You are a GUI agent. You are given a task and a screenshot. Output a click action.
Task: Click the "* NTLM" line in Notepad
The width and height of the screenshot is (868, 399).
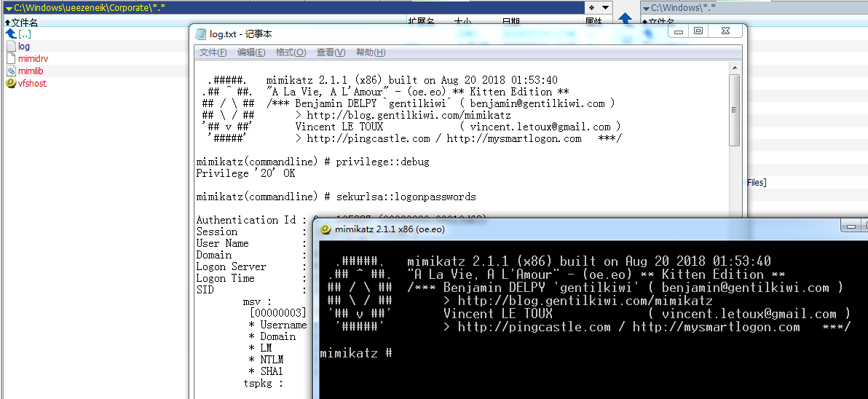click(x=268, y=360)
